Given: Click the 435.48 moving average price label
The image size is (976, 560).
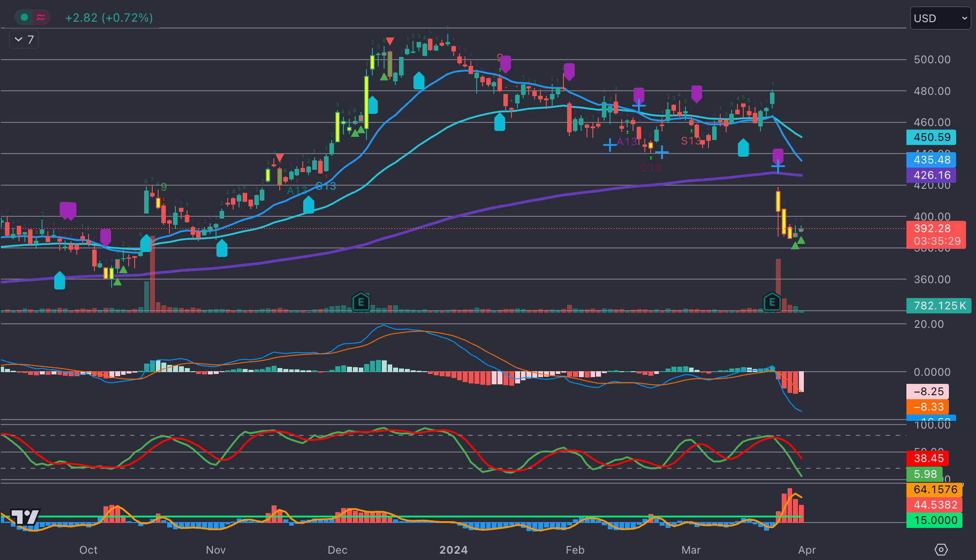Looking at the screenshot, I should (x=931, y=160).
